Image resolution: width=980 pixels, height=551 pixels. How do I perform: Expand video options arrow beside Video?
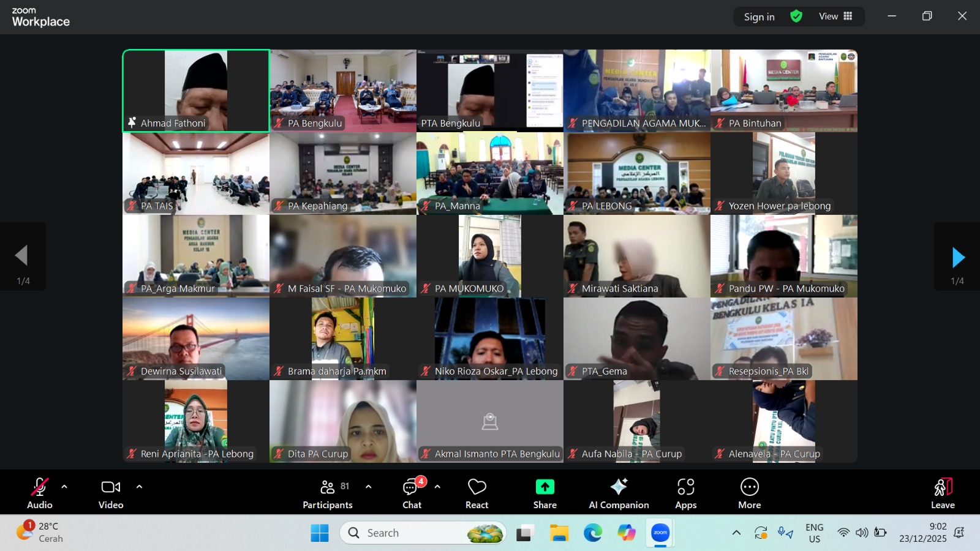(x=139, y=487)
